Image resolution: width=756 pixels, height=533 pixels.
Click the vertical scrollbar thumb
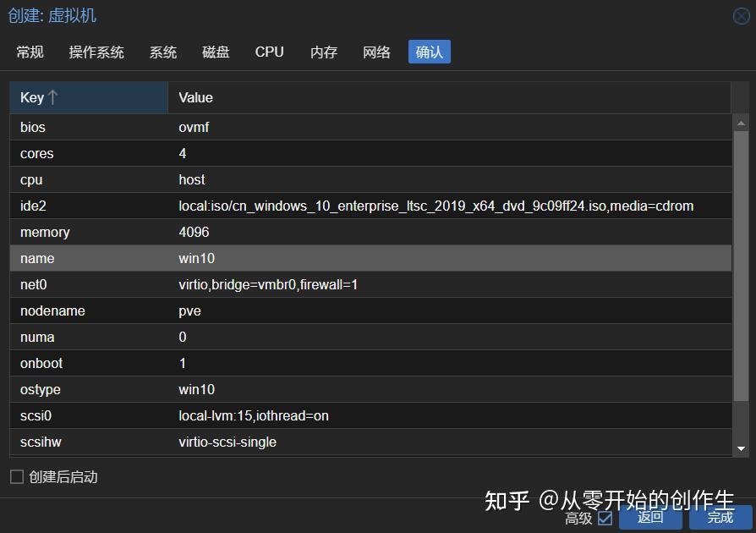741,266
